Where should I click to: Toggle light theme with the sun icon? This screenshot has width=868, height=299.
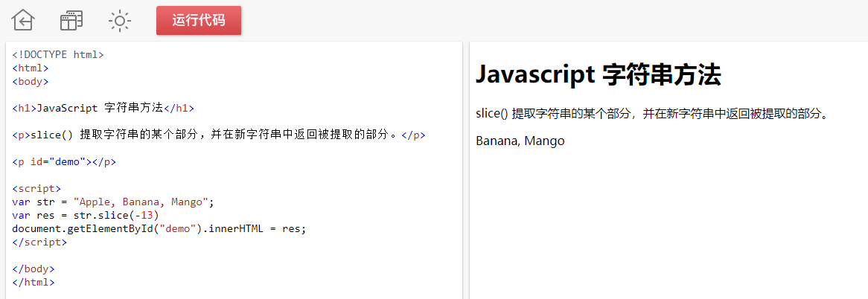(x=120, y=21)
